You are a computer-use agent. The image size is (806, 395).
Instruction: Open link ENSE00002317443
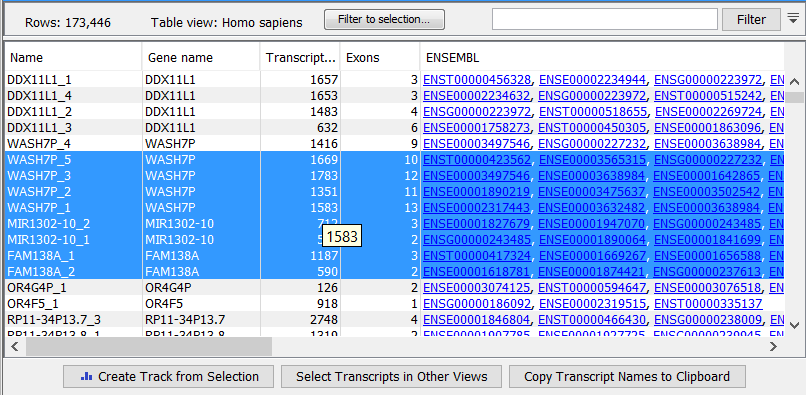(477, 208)
